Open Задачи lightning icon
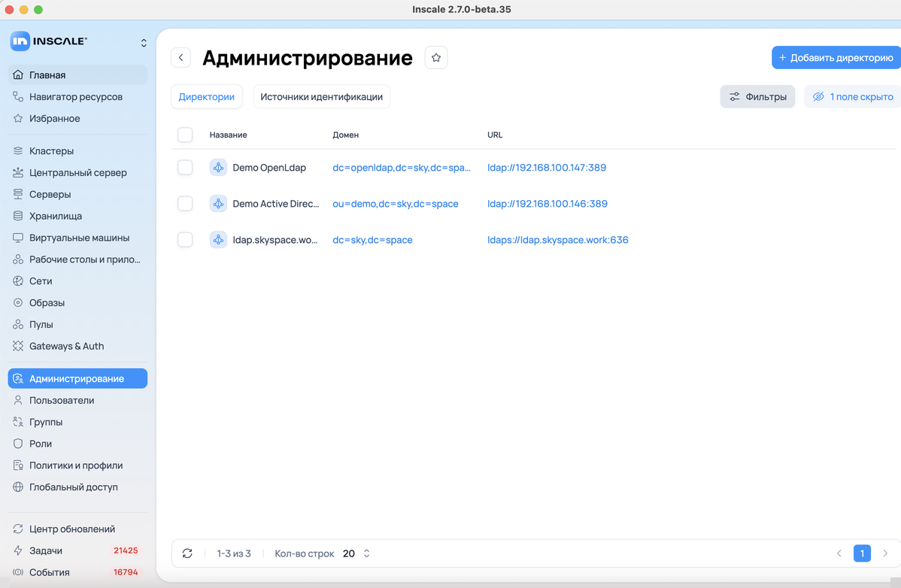The width and height of the screenshot is (901, 588). pyautogui.click(x=18, y=550)
